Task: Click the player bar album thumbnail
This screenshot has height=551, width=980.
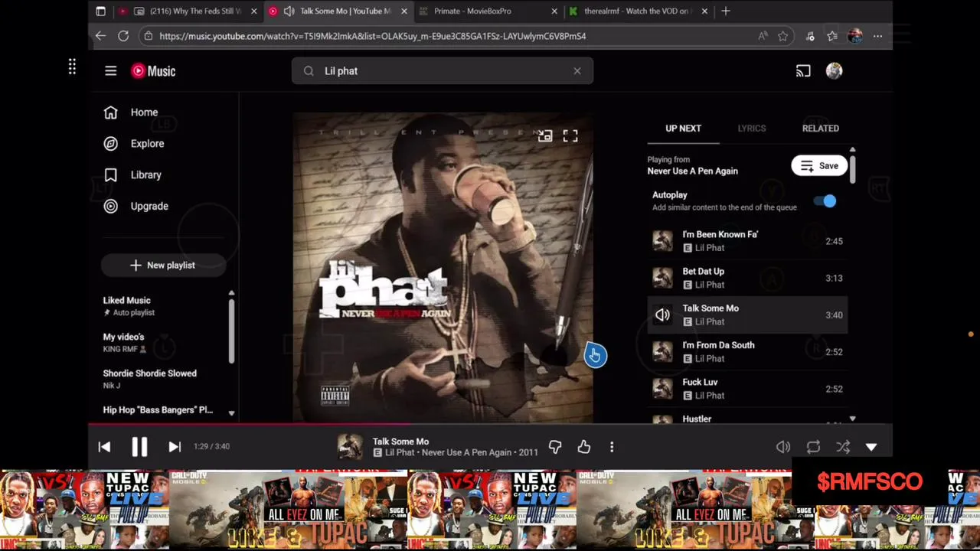Action: pos(351,447)
